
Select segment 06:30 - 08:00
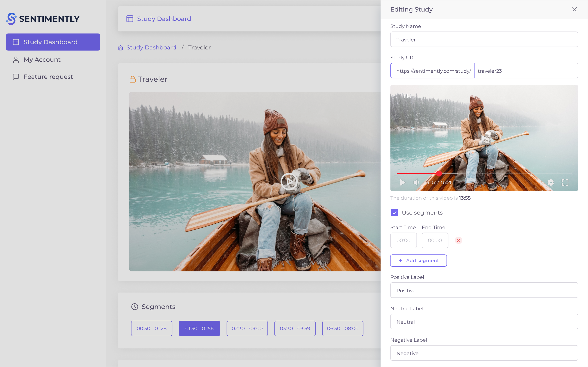pyautogui.click(x=342, y=328)
